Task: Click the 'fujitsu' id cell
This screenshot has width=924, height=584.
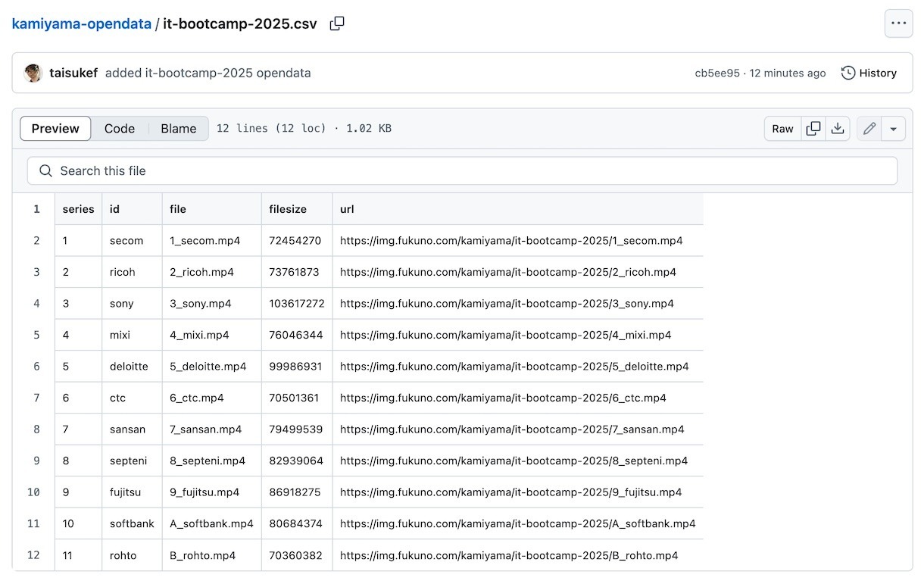Action: point(133,492)
